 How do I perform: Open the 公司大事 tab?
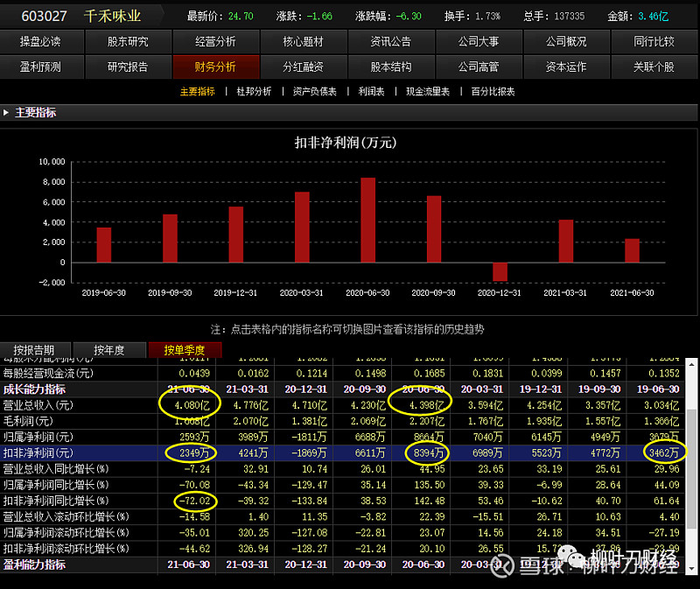pos(479,41)
